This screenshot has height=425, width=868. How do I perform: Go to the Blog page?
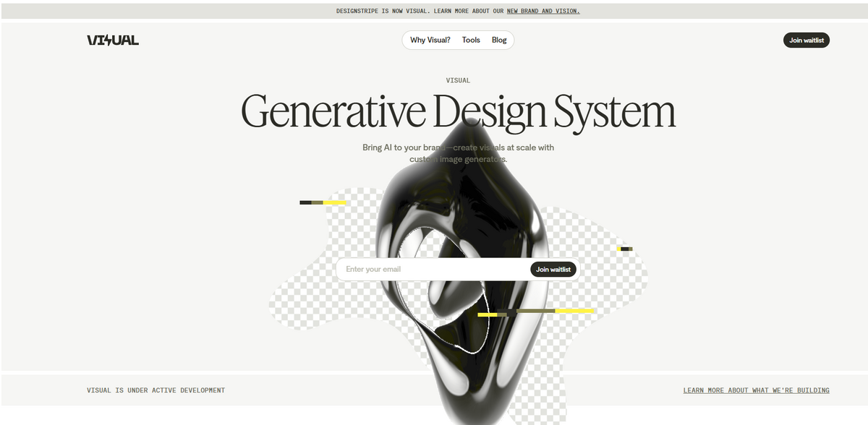[x=499, y=40]
